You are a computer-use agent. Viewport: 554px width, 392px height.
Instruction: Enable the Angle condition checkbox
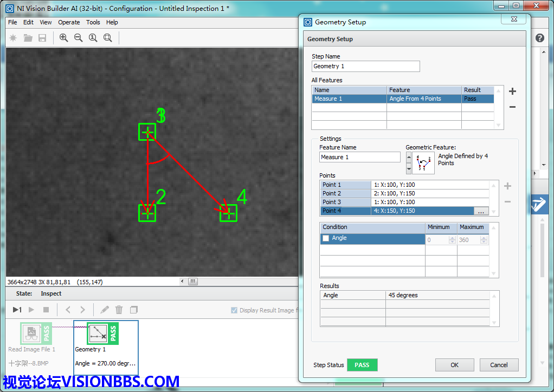tap(326, 238)
